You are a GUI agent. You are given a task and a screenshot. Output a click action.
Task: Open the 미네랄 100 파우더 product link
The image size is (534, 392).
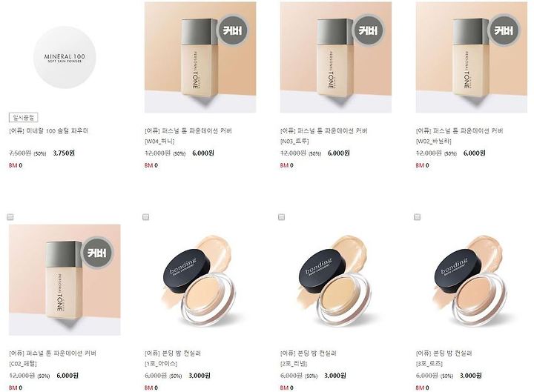click(49, 130)
